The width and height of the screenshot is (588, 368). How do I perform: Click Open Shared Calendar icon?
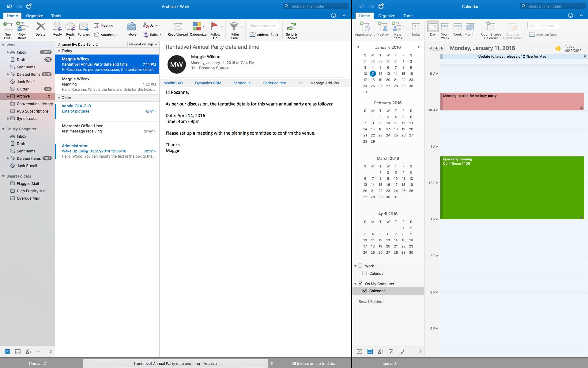[491, 27]
